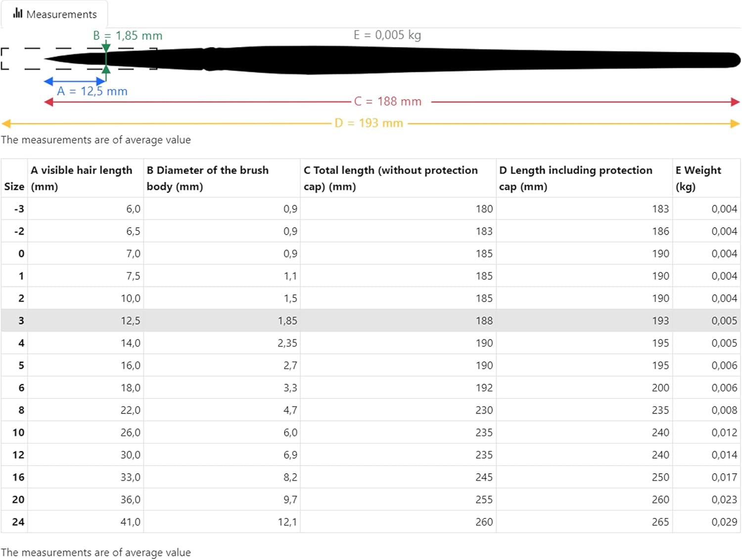The width and height of the screenshot is (742, 560).
Task: Click the blue A = 12,5 mm label
Action: click(x=92, y=91)
